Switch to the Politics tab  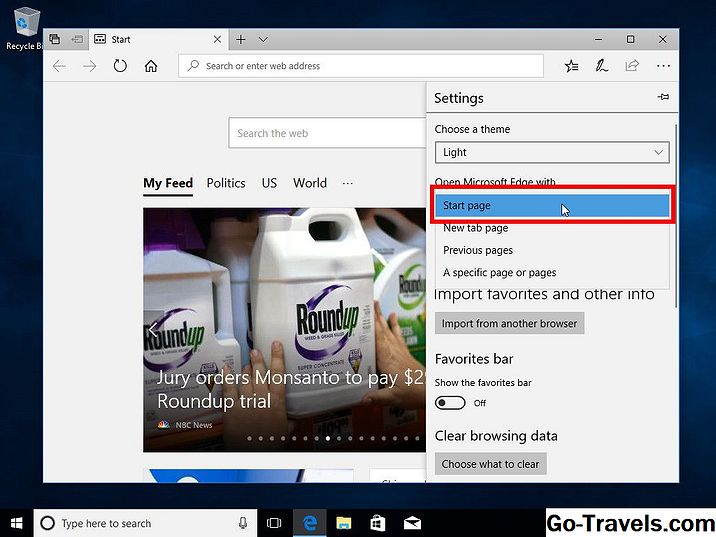pos(226,183)
